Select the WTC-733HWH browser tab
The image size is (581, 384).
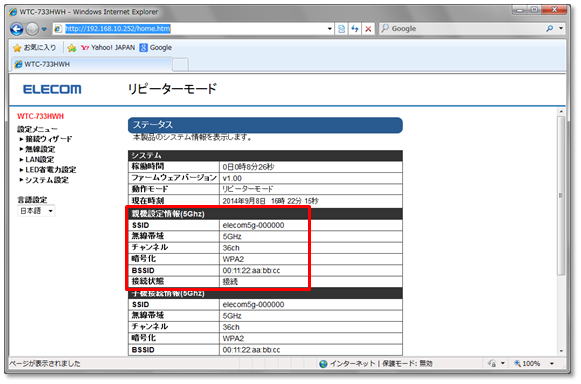92,64
